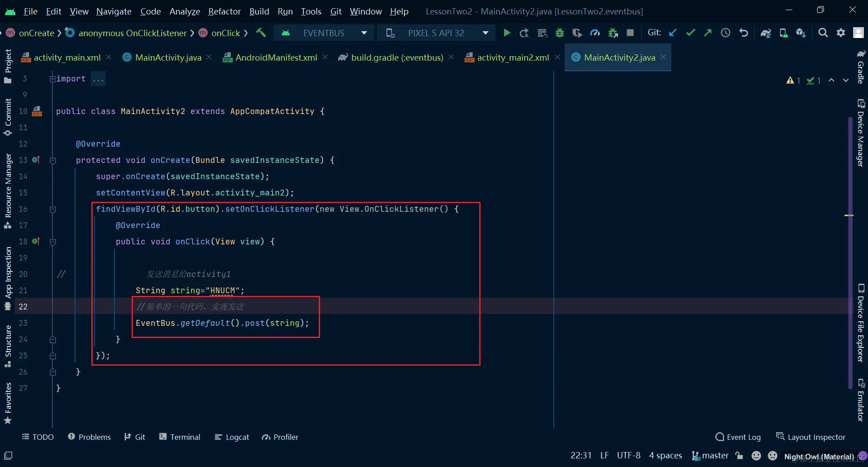The height and width of the screenshot is (467, 868).
Task: Click the implements gutter icon on line 18
Action: coord(36,241)
